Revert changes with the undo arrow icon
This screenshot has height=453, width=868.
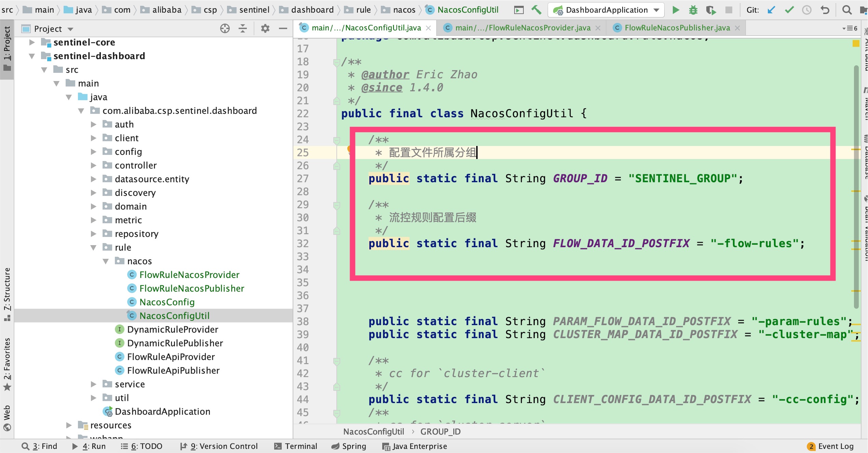tap(825, 10)
